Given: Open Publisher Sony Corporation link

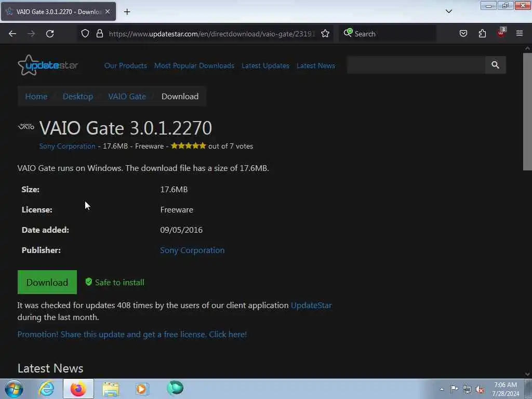Looking at the screenshot, I should [x=192, y=250].
